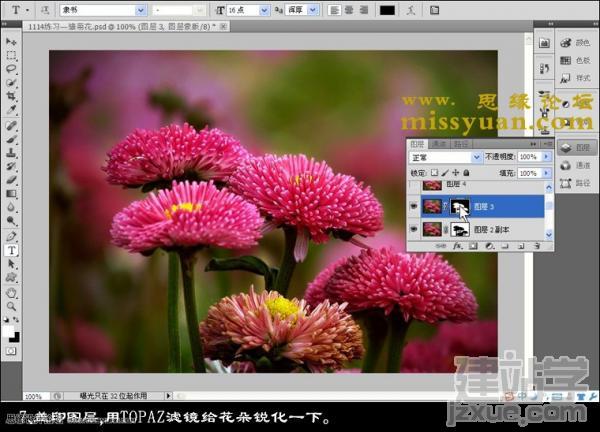Screen dimensions: 600x432
Task: Open the anti-aliasing method dropdown
Action: click(313, 10)
